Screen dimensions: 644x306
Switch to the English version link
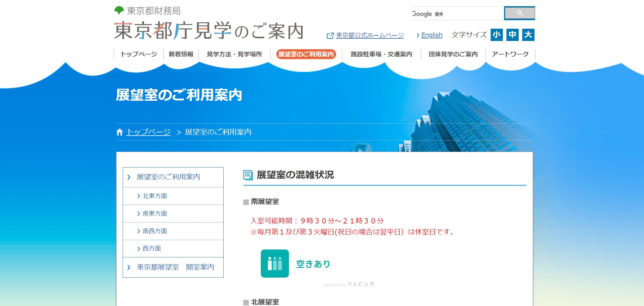coord(431,35)
